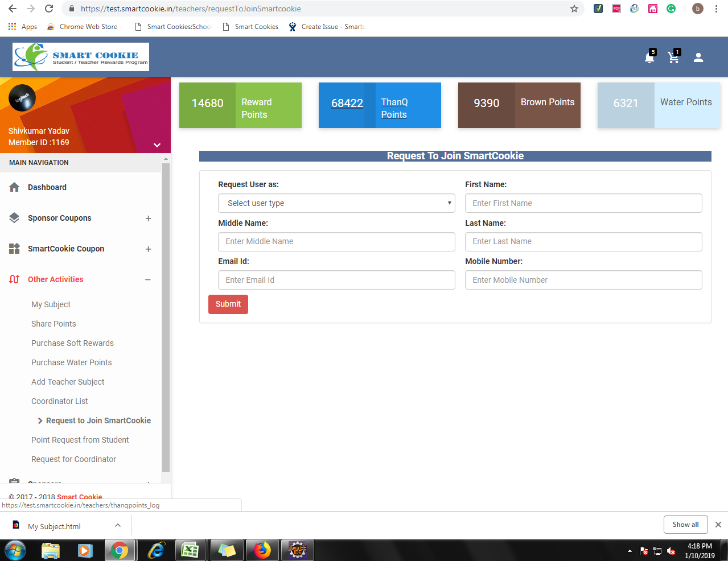Image resolution: width=728 pixels, height=561 pixels.
Task: Click the SmartCookie Coupon widgets icon
Action: click(x=15, y=249)
